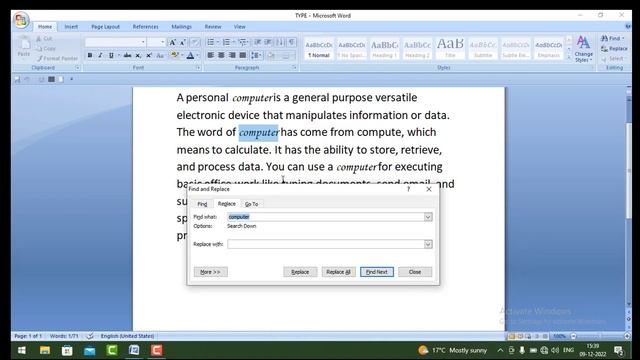Toggle Bold formatting in the Font group
The width and height of the screenshot is (640, 360).
90,55
